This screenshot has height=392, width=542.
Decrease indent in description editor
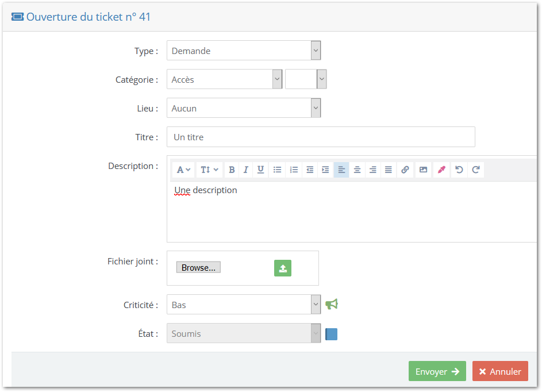click(x=310, y=170)
